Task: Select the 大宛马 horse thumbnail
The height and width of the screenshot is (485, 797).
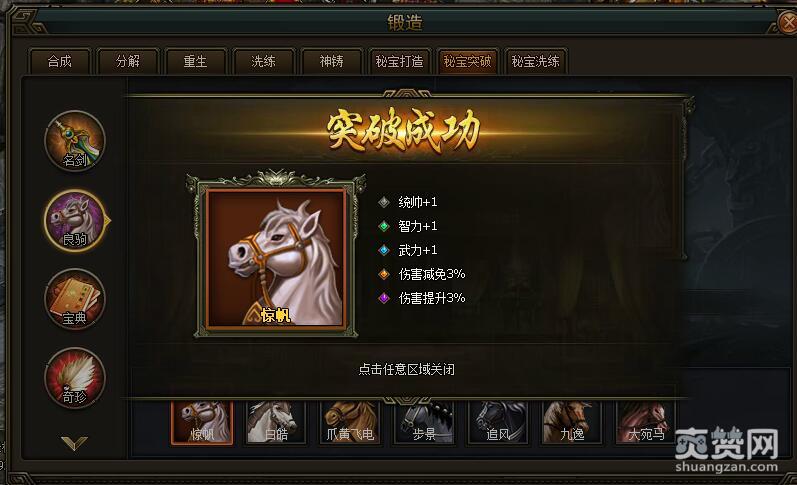Action: coord(646,423)
